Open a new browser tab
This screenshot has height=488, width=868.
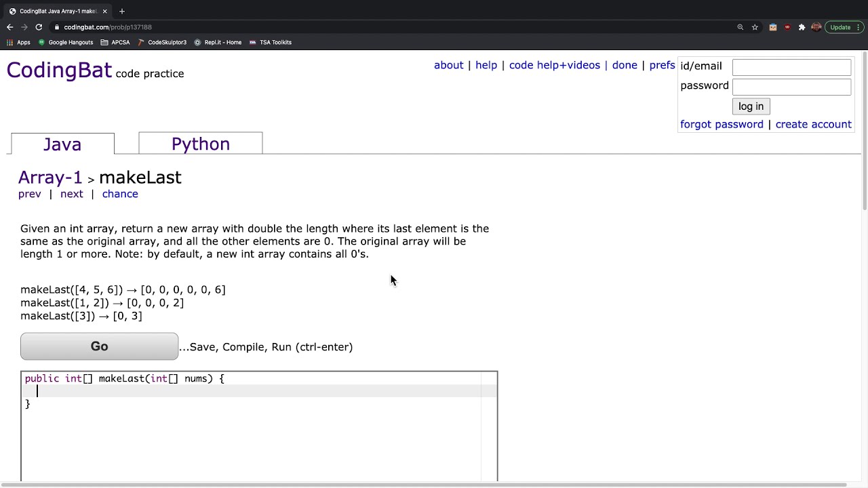[122, 11]
